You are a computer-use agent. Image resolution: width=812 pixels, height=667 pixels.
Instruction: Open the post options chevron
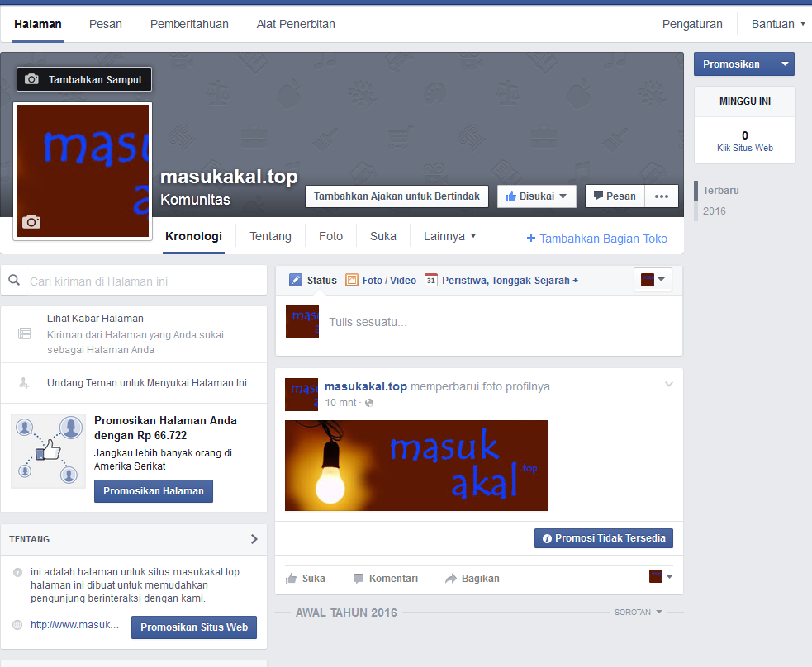coord(669,384)
